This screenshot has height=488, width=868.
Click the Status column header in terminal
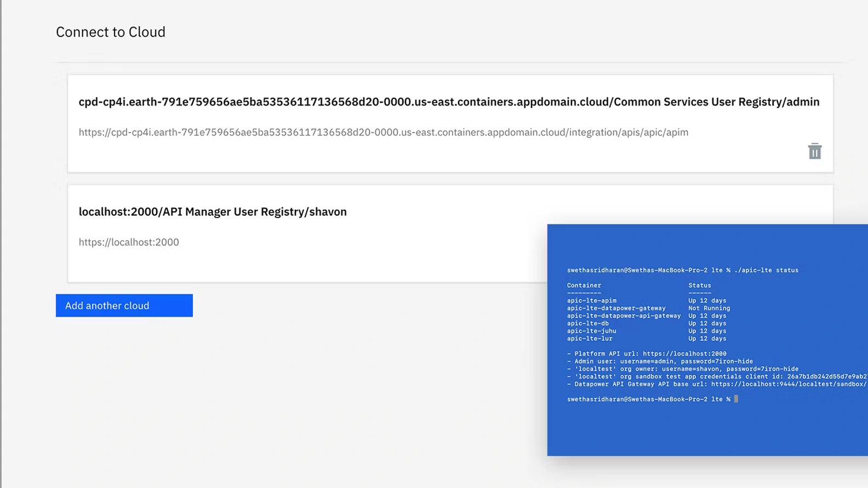tap(700, 285)
